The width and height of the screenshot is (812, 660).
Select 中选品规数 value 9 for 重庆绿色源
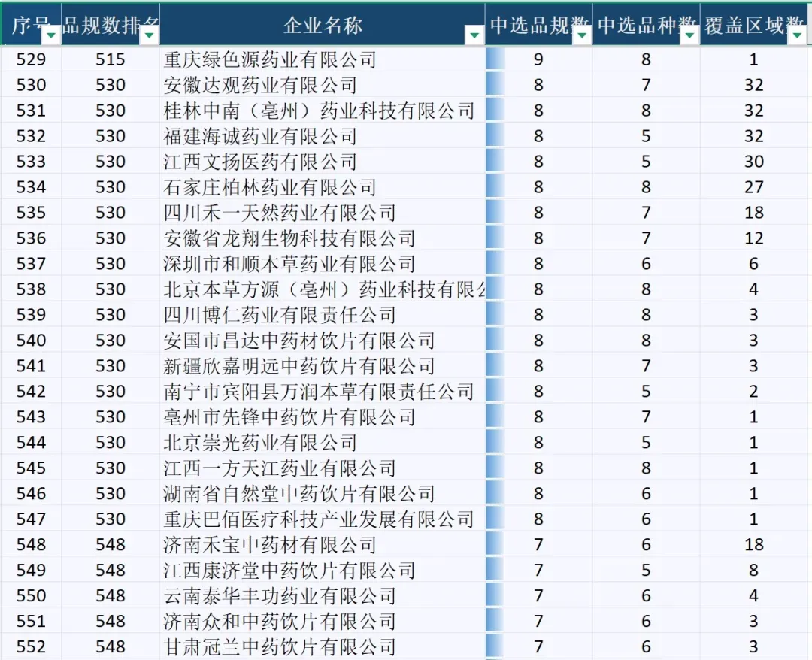coord(538,59)
